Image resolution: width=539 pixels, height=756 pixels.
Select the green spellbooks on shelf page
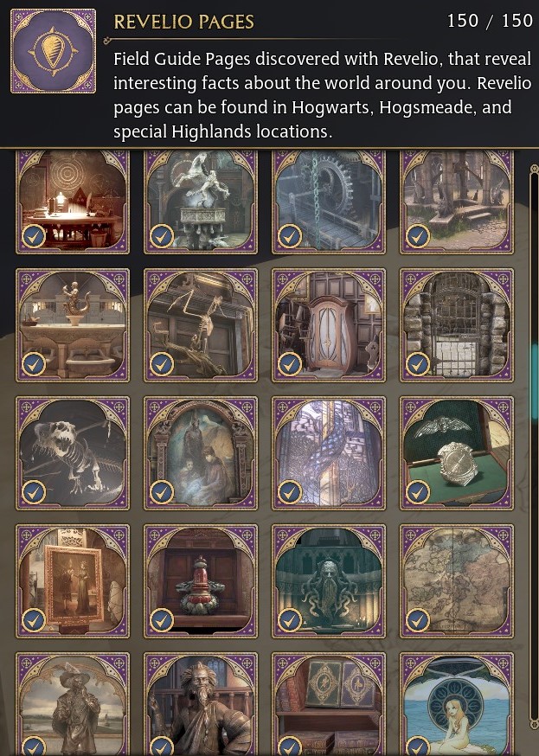(329, 704)
